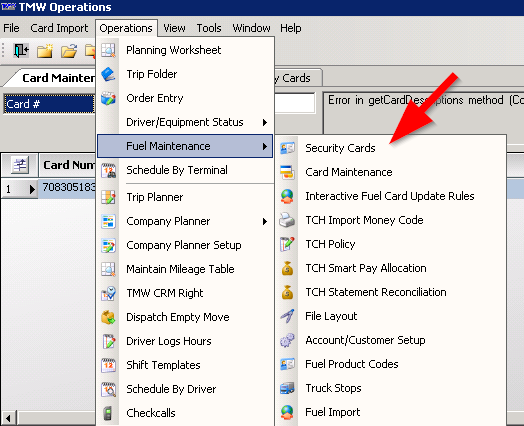524x426 pixels.
Task: Open the Card Import menu
Action: pos(59,28)
